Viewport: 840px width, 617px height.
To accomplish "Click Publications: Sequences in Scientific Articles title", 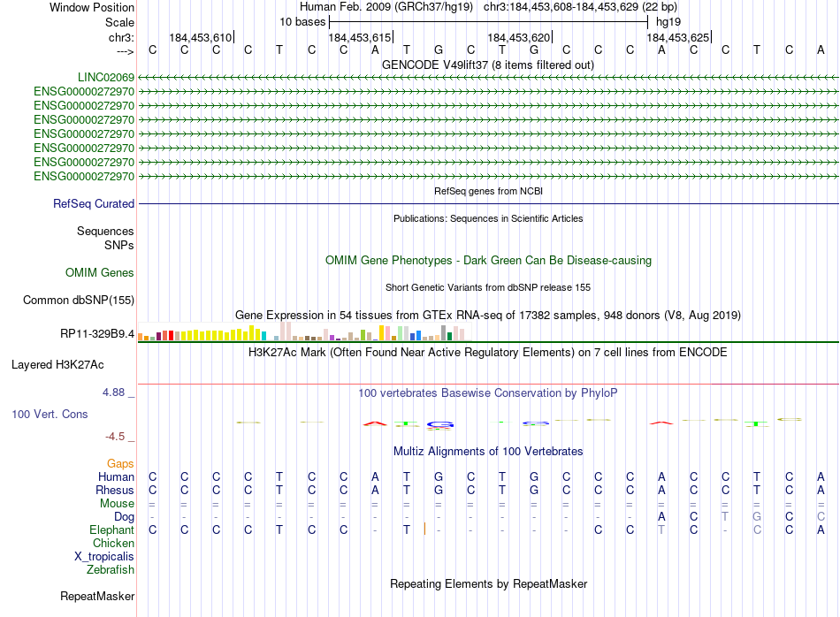I will pyautogui.click(x=488, y=218).
